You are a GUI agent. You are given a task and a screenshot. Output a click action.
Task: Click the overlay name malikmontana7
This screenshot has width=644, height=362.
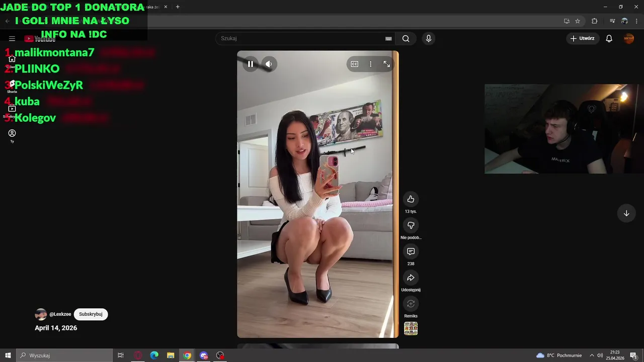click(54, 52)
